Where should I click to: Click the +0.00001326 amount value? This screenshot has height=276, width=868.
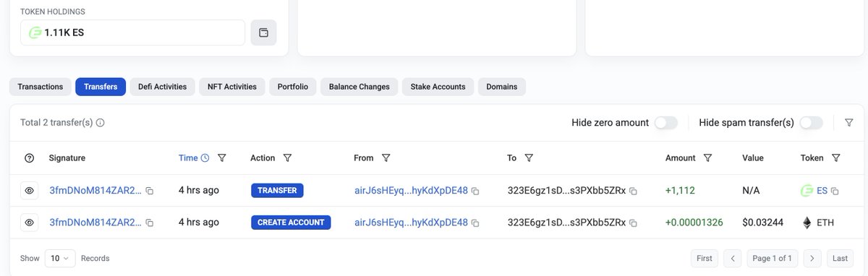pyautogui.click(x=694, y=223)
